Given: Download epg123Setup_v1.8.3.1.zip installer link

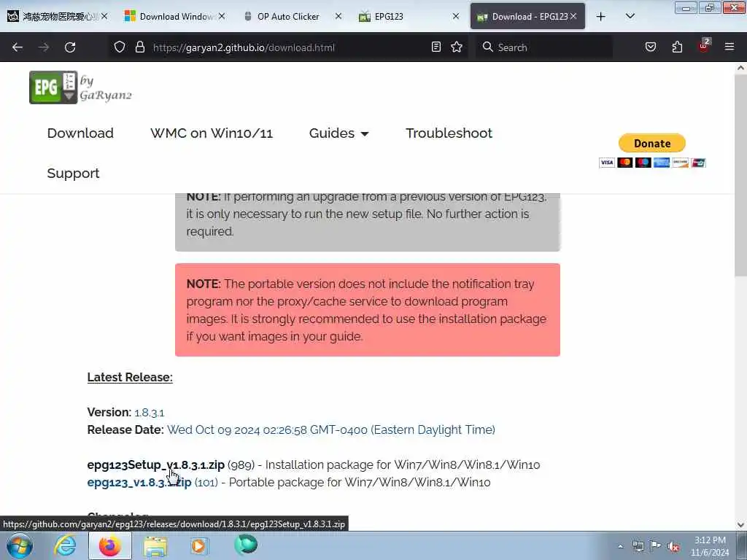Looking at the screenshot, I should 156,464.
